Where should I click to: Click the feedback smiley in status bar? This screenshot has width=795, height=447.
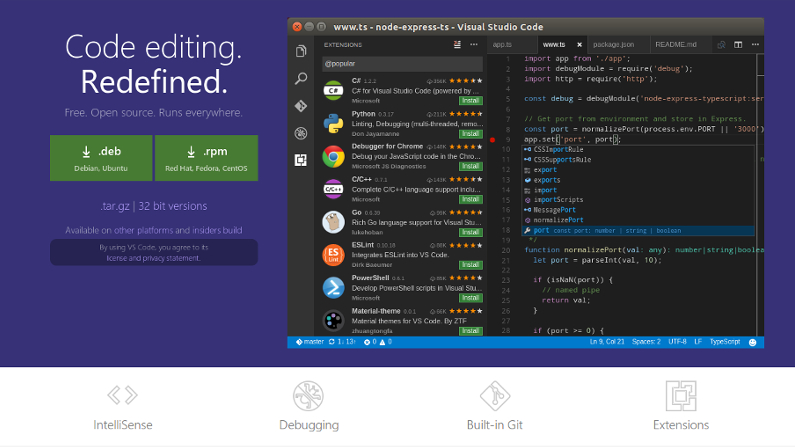tap(753, 342)
